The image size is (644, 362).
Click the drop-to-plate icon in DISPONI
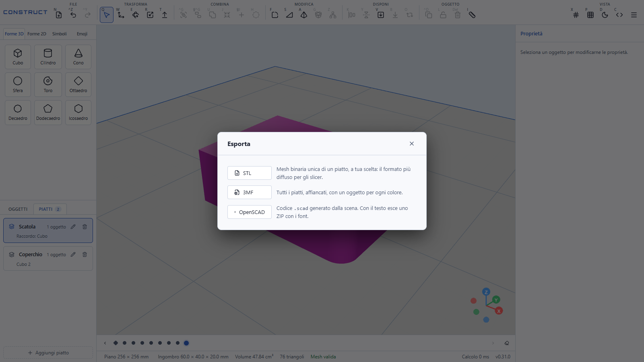point(381,15)
